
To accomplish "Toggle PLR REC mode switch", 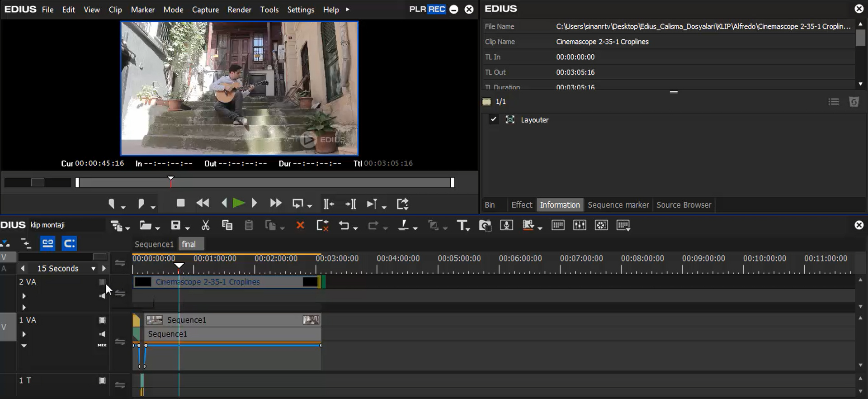I will click(x=428, y=9).
